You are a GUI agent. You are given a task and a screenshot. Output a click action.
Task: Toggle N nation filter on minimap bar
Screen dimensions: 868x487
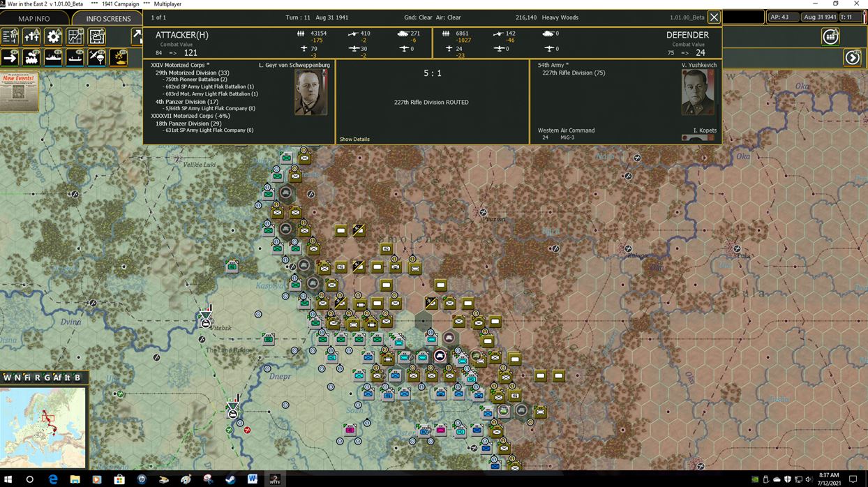17,377
